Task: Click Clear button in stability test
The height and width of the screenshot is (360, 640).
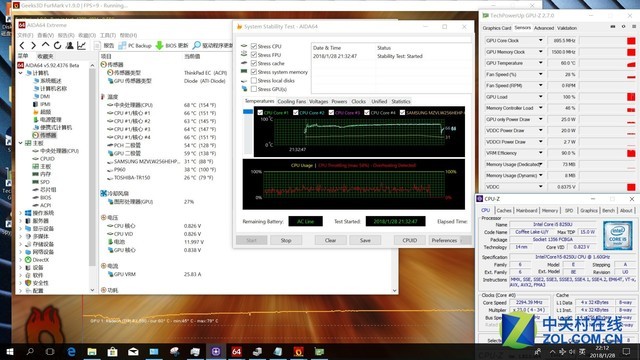Action: tap(330, 240)
